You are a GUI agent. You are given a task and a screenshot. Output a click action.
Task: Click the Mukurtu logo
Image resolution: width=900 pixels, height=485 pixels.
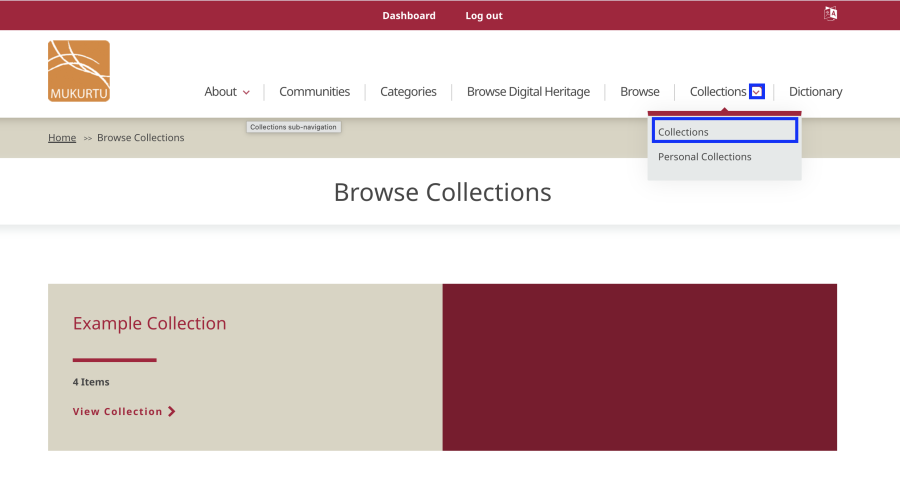coord(79,71)
